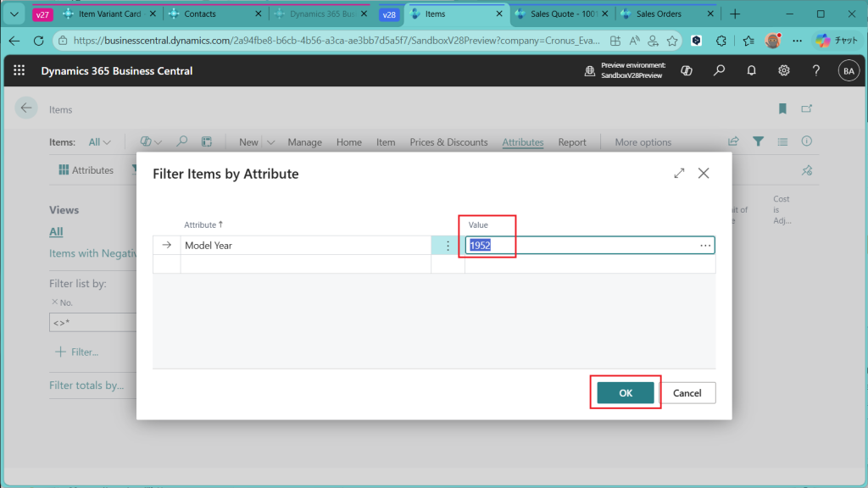Open the Settings gear in the header

[784, 71]
